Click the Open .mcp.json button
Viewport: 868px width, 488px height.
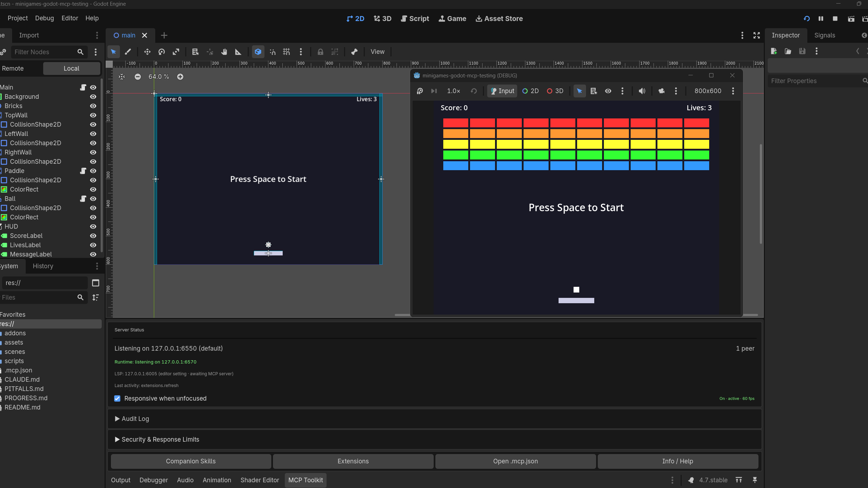tap(515, 461)
